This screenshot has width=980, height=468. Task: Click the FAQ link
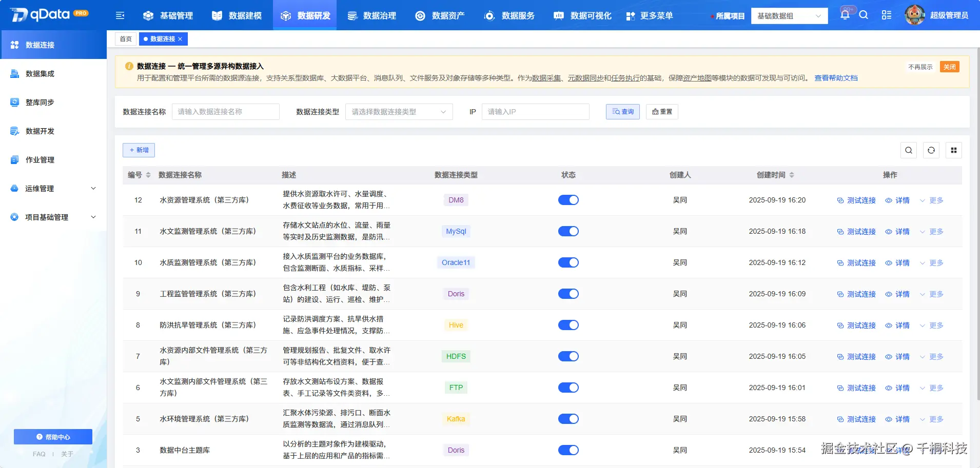tap(39, 454)
